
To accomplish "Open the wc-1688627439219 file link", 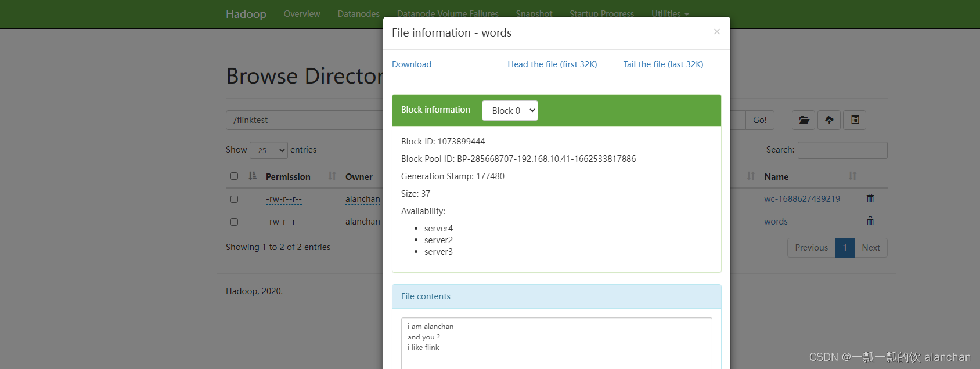I will pyautogui.click(x=802, y=199).
